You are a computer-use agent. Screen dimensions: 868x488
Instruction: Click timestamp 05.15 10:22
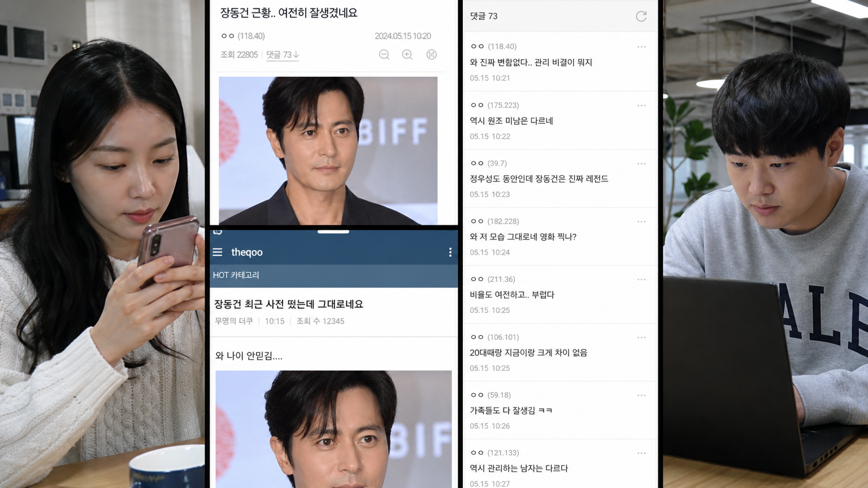tap(490, 136)
